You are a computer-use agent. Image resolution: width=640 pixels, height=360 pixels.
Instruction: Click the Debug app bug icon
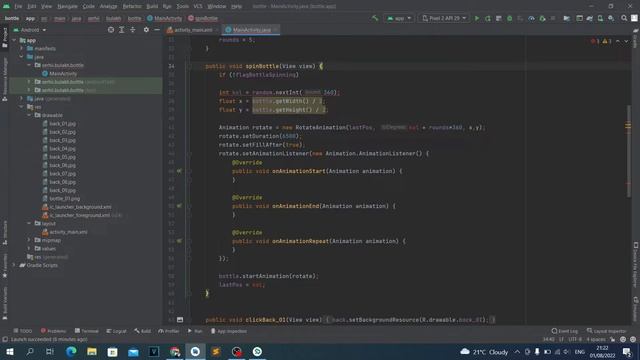click(509, 18)
